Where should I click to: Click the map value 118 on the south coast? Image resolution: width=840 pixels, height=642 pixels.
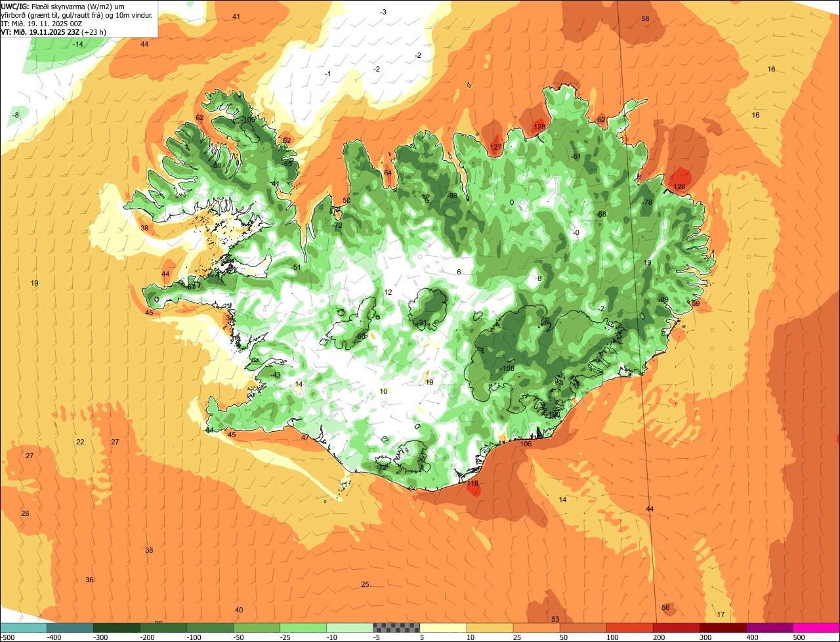[472, 484]
